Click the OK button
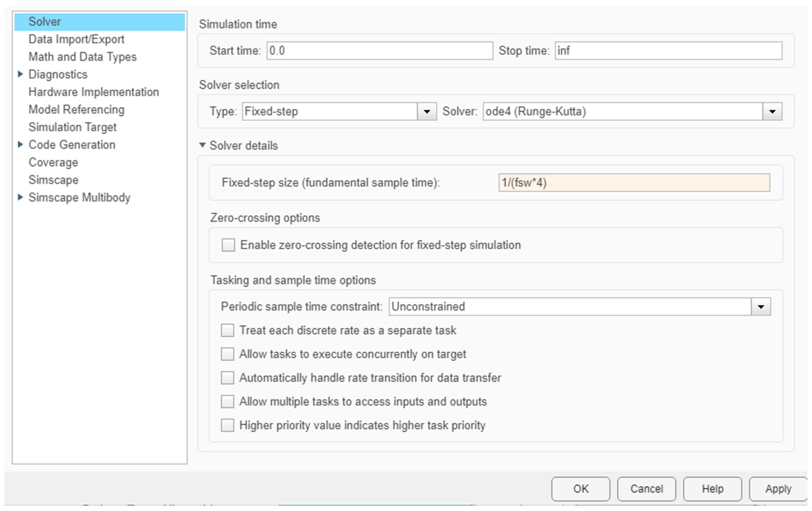 (x=580, y=489)
